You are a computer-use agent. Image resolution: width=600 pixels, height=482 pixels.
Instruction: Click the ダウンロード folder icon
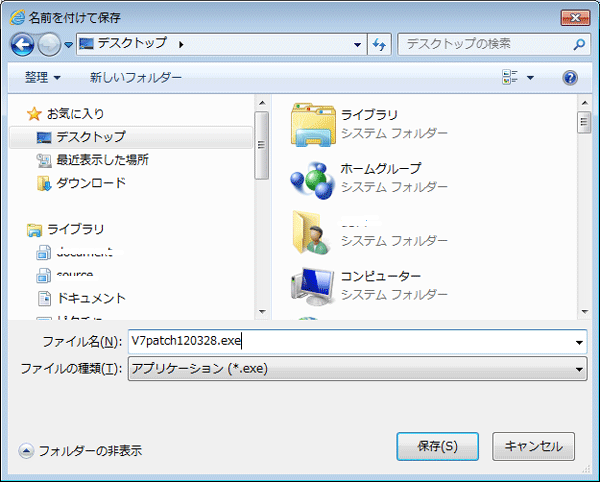point(44,183)
